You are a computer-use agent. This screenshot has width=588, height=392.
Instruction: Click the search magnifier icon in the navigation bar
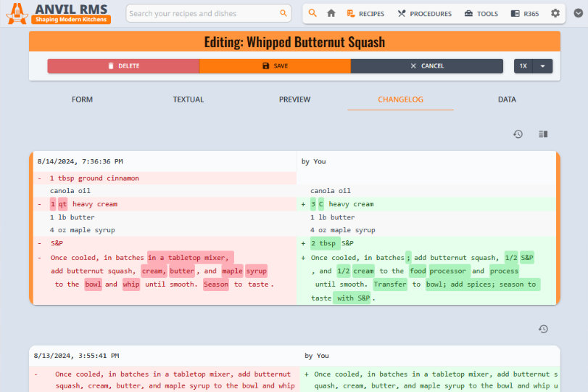point(312,13)
